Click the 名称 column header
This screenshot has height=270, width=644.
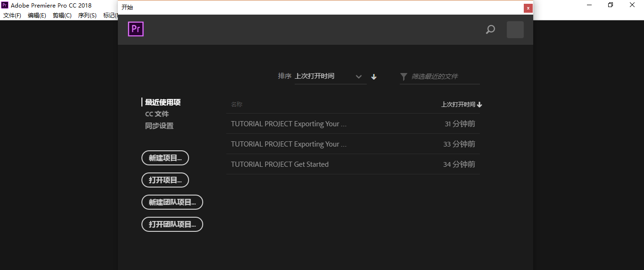coord(237,105)
